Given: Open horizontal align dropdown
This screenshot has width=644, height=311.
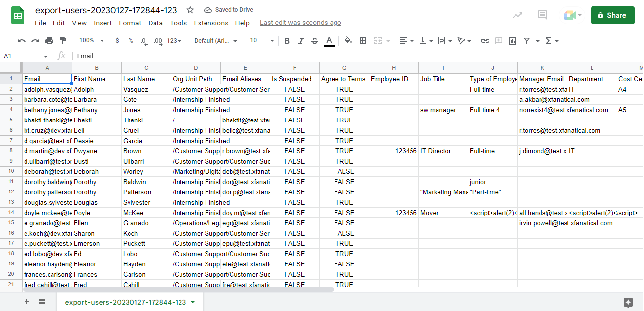Looking at the screenshot, I should pyautogui.click(x=406, y=41).
